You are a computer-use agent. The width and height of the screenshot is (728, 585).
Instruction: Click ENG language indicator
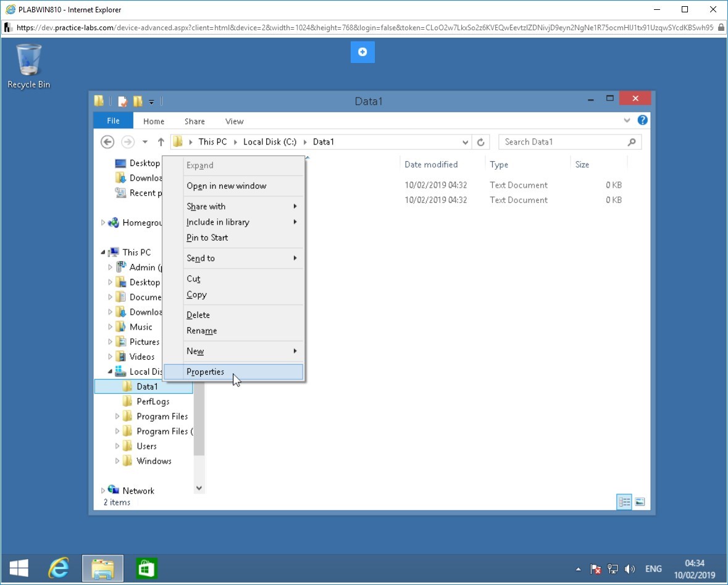point(653,569)
